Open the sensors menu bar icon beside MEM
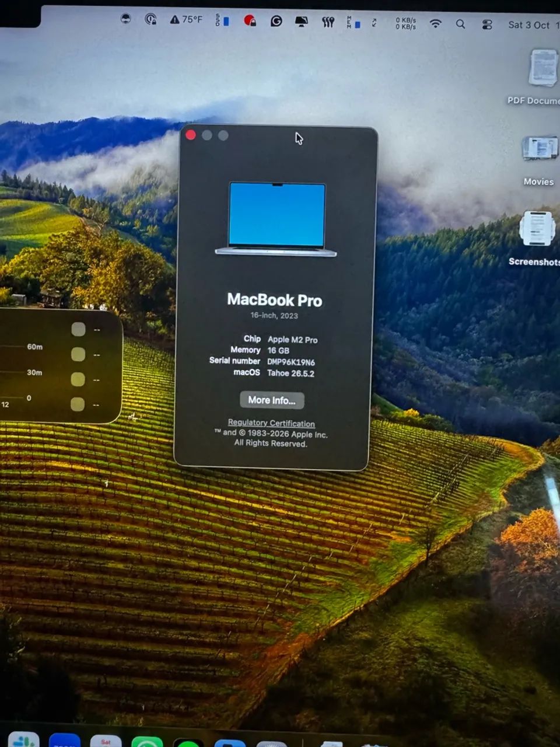This screenshot has height=747, width=560. (x=328, y=22)
